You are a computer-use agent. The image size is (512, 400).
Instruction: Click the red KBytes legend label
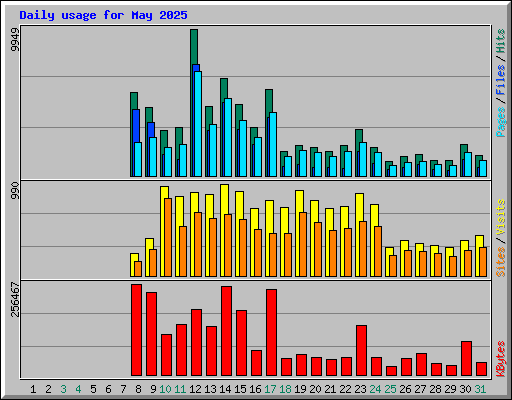tap(501, 359)
